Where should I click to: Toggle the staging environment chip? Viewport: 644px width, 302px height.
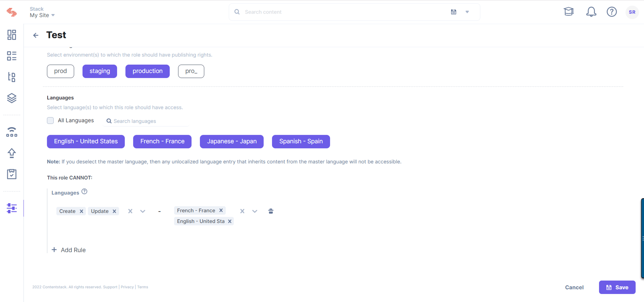pyautogui.click(x=100, y=71)
